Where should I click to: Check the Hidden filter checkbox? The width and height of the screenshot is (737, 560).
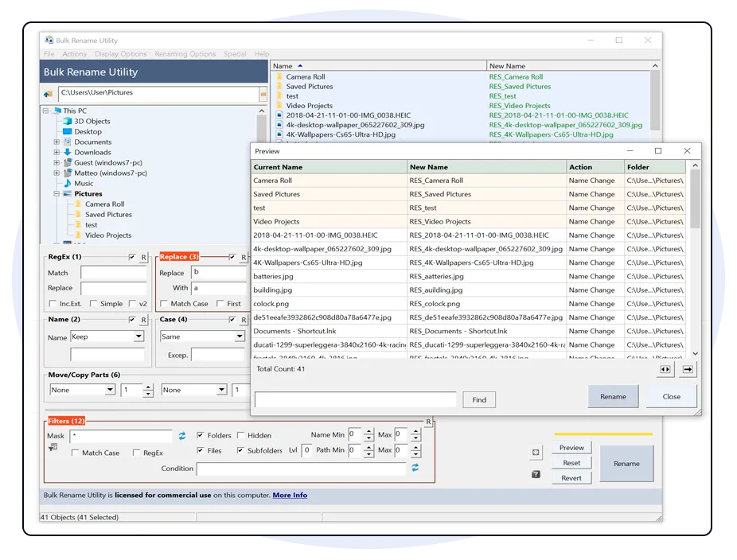coord(239,435)
